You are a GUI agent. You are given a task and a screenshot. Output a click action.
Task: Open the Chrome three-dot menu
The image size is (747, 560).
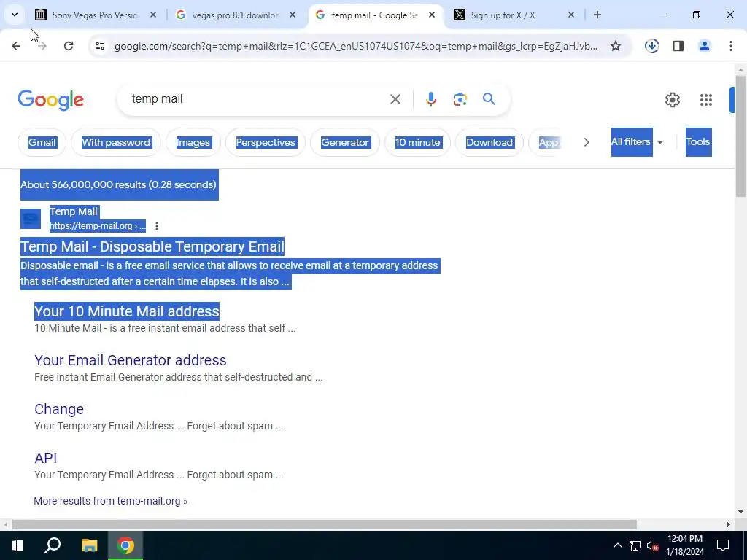tap(731, 46)
